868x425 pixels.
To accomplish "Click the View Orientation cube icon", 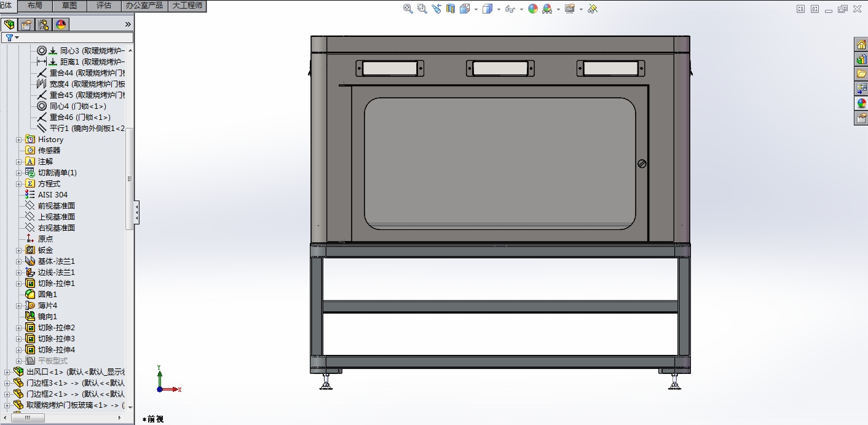I will pyautogui.click(x=465, y=9).
